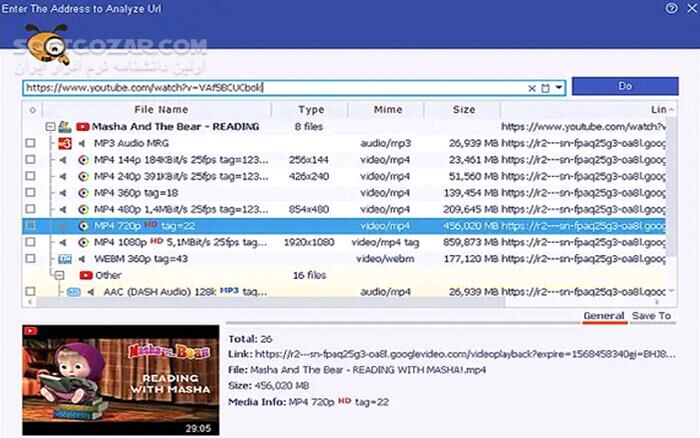Click the WEBM file type icon
The image size is (700, 438).
click(65, 259)
